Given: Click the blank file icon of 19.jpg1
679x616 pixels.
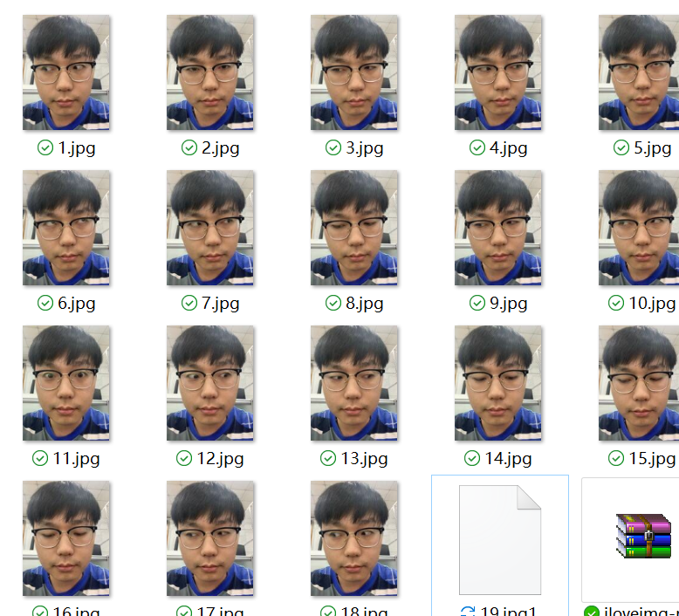Looking at the screenshot, I should click(500, 540).
